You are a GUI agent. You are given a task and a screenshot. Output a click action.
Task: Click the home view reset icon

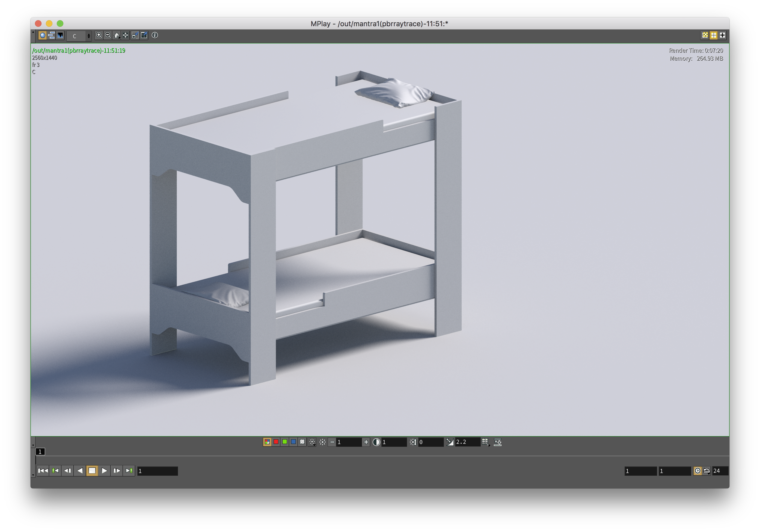[x=117, y=35]
